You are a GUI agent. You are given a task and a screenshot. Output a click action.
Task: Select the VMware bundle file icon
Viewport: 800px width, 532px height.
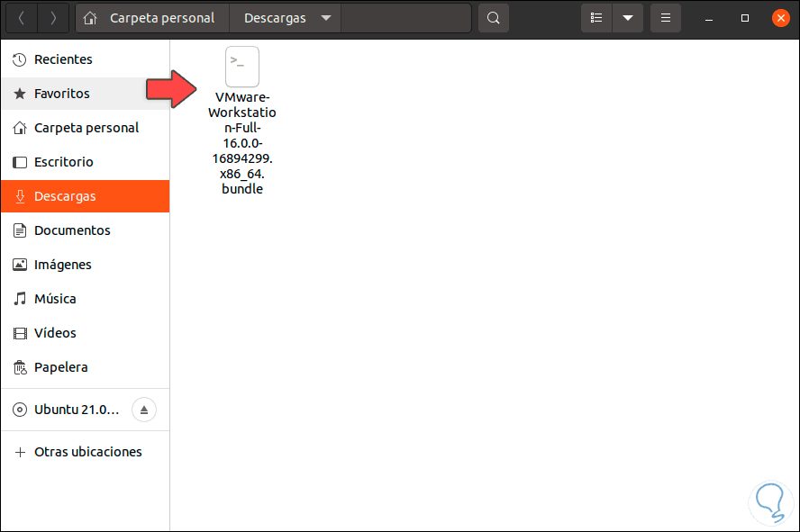[242, 67]
